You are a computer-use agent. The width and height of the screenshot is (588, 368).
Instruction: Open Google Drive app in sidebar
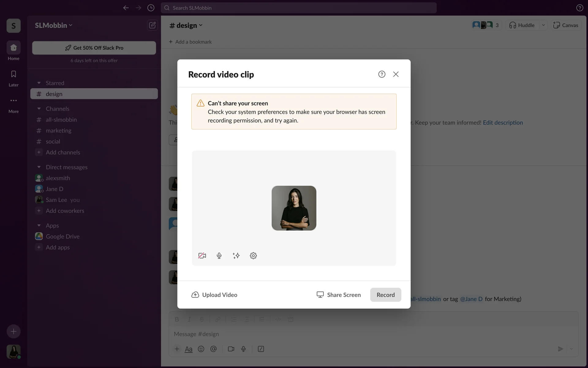click(x=62, y=236)
